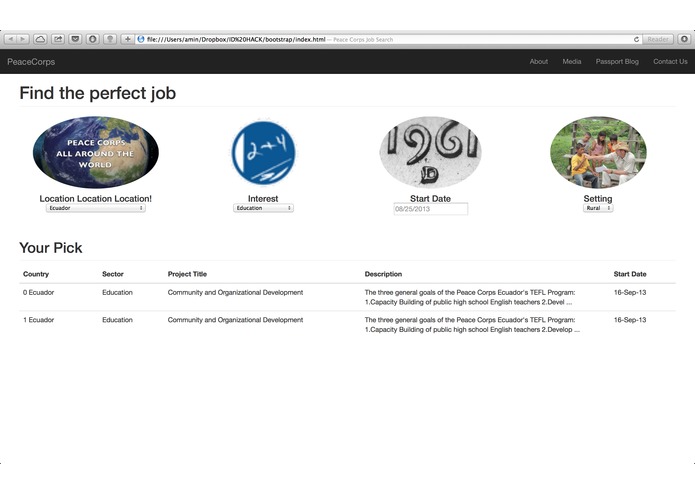The width and height of the screenshot is (695, 494).
Task: Click the Description column header
Action: pos(383,274)
